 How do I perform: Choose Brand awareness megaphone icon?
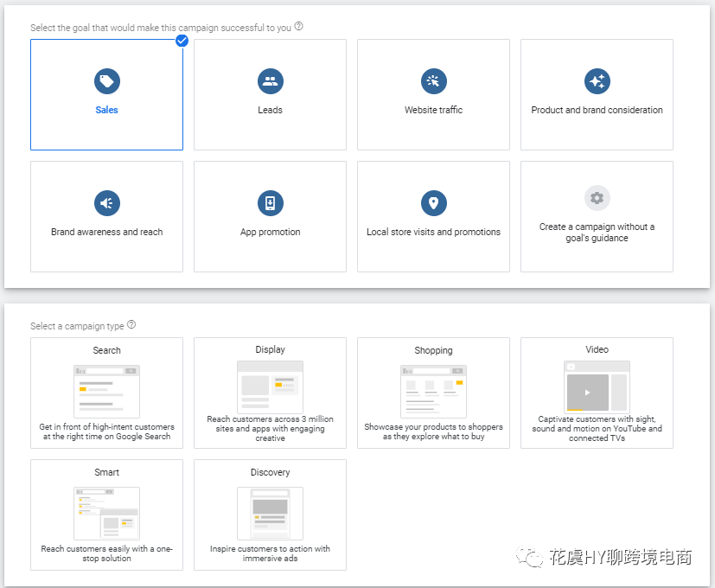pyautogui.click(x=106, y=203)
